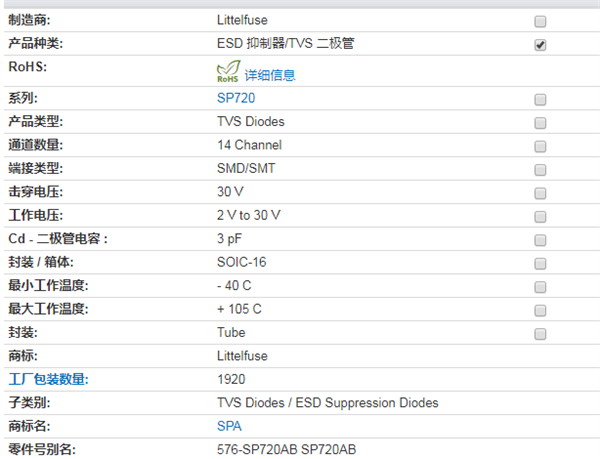600x459 pixels.
Task: Click the ESD 抑制器/TVS 二极管 value
Action: (285, 43)
